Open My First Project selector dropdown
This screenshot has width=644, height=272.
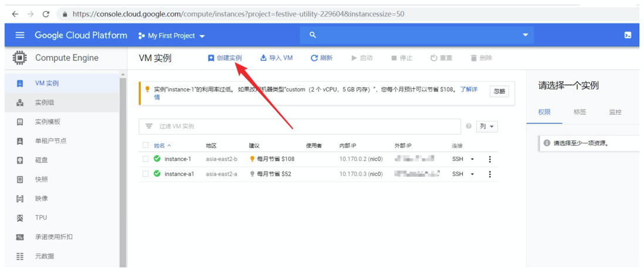coord(172,36)
